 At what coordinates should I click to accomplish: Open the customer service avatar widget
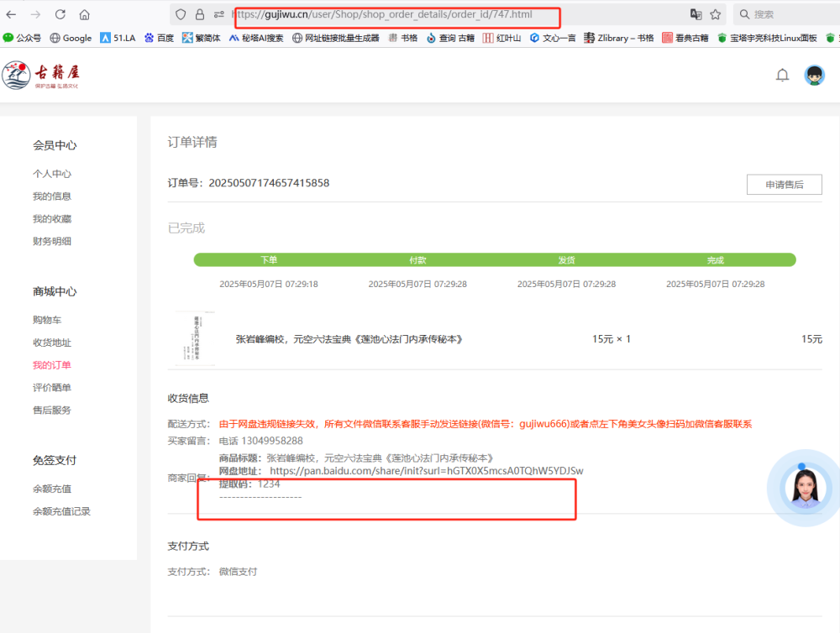pyautogui.click(x=805, y=487)
